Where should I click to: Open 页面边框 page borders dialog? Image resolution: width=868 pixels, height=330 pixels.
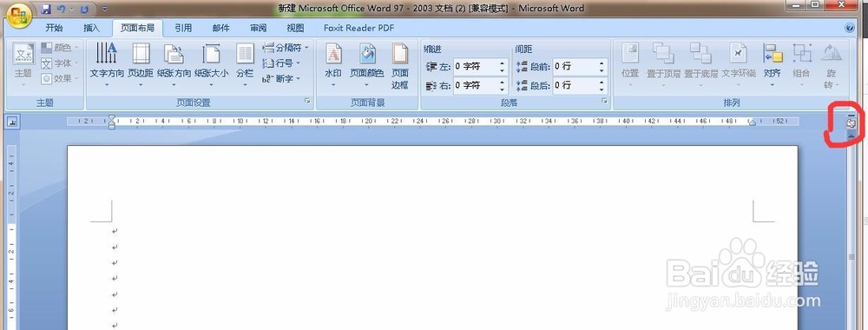tap(399, 65)
